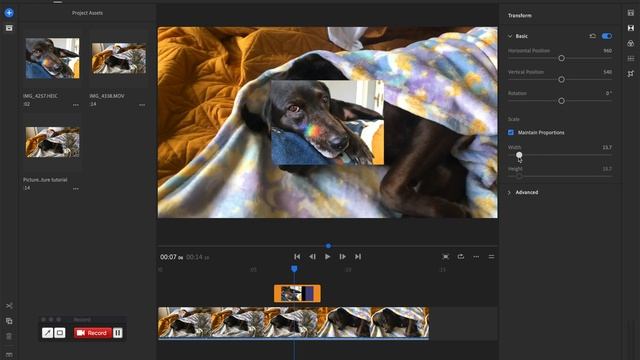Open the Transitions panel icon
Viewport: 640px width, 360px height.
[x=631, y=28]
